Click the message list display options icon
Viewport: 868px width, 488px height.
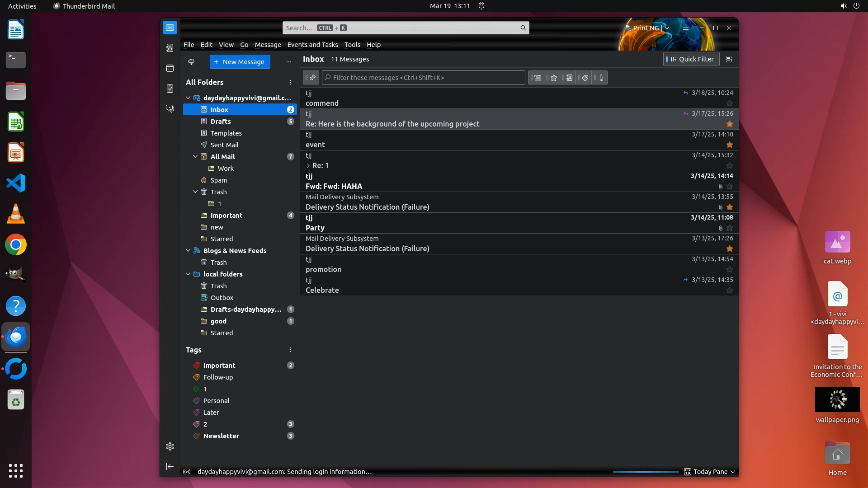[729, 59]
